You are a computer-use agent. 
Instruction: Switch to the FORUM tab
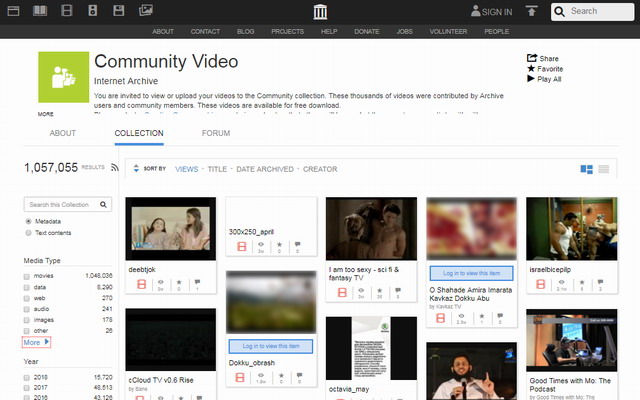pos(216,133)
